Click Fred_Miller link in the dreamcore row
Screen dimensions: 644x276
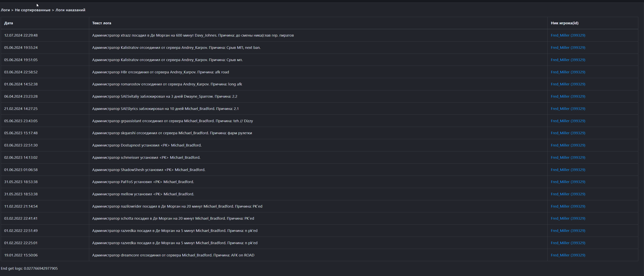coord(568,255)
